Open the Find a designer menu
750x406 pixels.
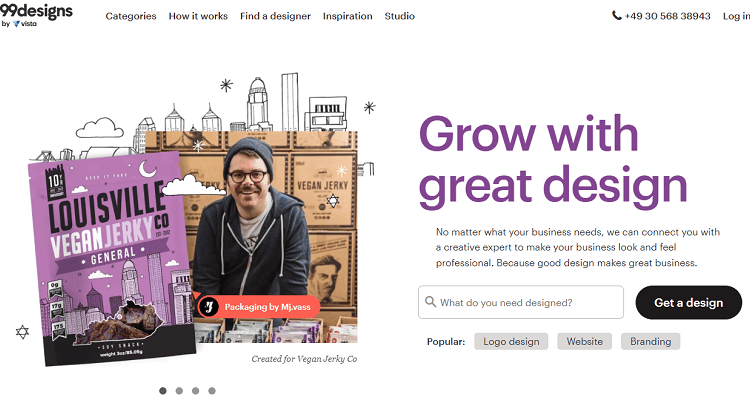coord(275,16)
